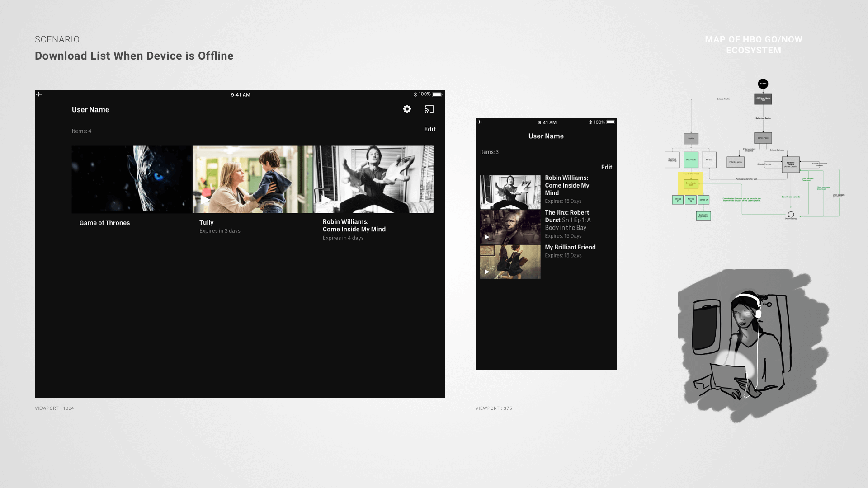Click the My List node in the map
Viewport: 868px width, 488px height.
click(709, 160)
